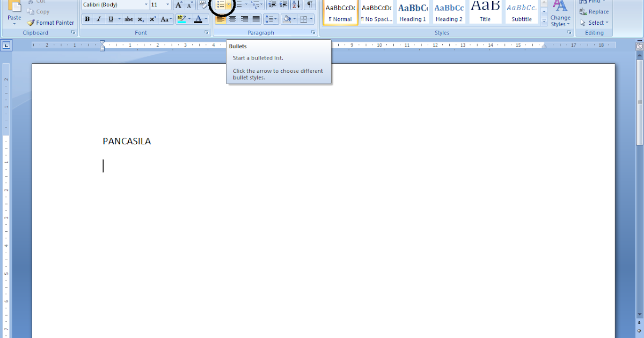Open the underline style arrow
This screenshot has width=644, height=338.
[x=119, y=19]
